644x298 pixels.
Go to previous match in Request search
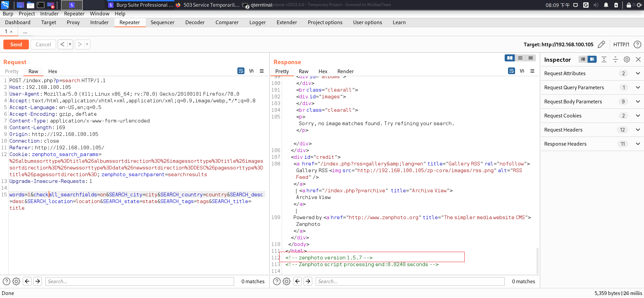pyautogui.click(x=28, y=281)
